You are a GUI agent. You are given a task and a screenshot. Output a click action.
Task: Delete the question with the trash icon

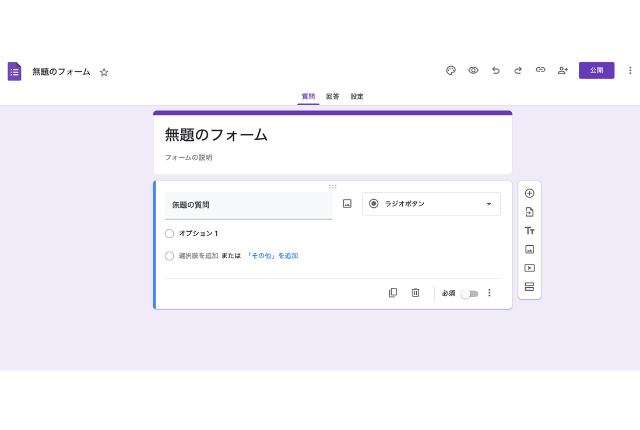(415, 293)
